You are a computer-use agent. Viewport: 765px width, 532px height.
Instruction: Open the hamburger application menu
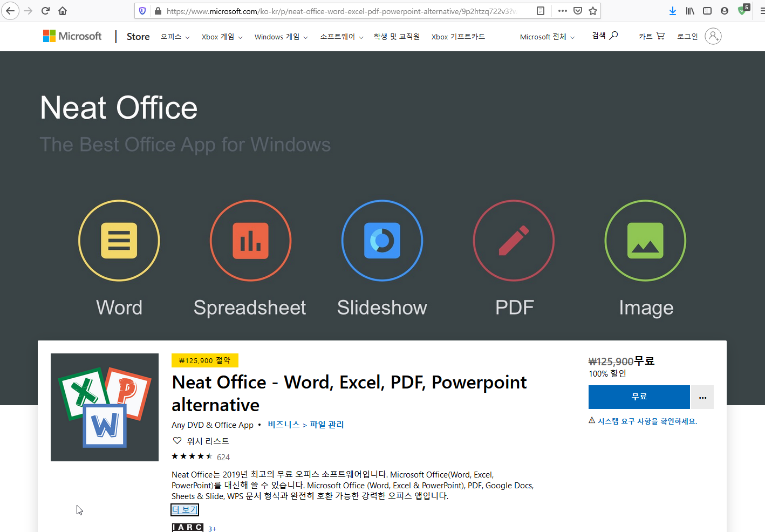[761, 11]
